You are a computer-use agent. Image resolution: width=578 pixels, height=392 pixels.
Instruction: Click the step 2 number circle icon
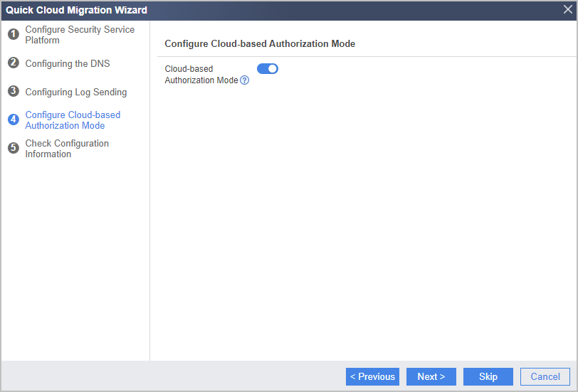point(14,63)
